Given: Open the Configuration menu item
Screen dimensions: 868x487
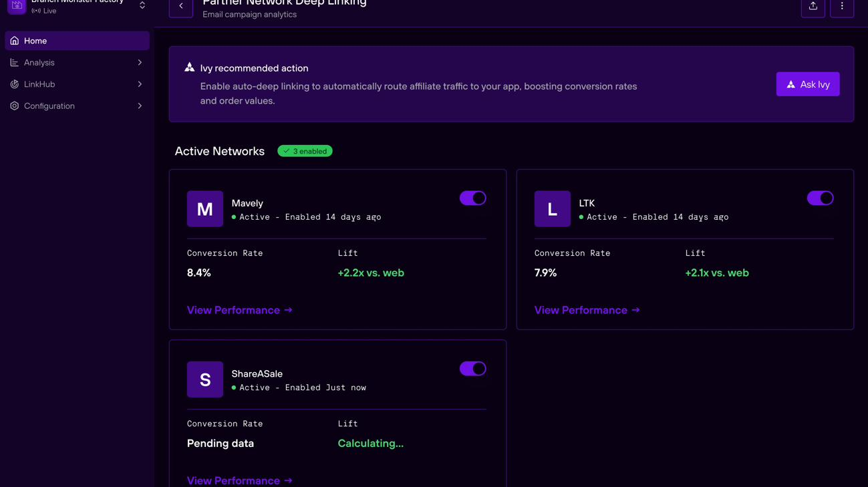Looking at the screenshot, I should [x=77, y=106].
